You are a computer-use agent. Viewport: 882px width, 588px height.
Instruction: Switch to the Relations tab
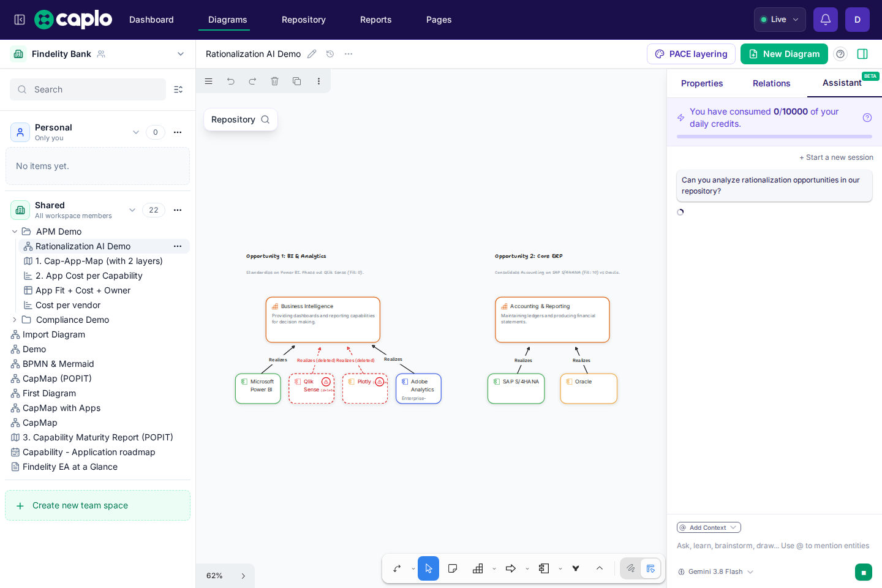tap(772, 83)
